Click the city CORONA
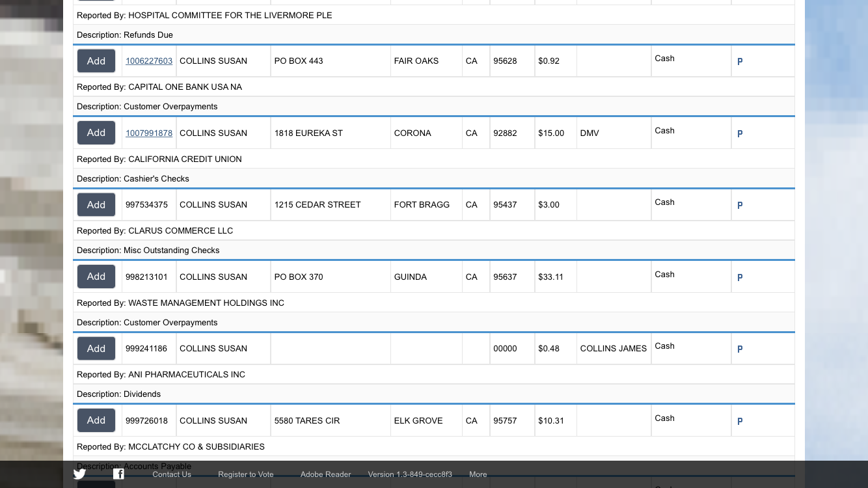Screen dimensions: 868x488 413,133
